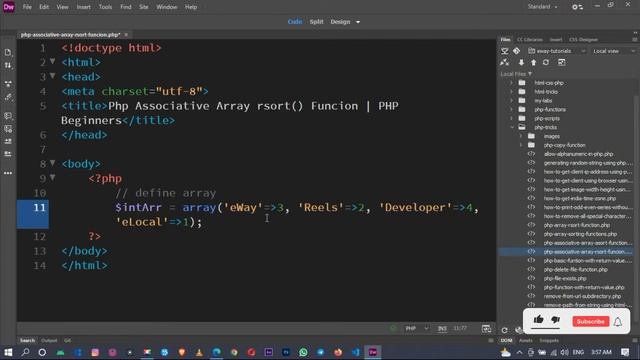Select php-file-exists.php in Files list
640x360 pixels.
(x=565, y=278)
